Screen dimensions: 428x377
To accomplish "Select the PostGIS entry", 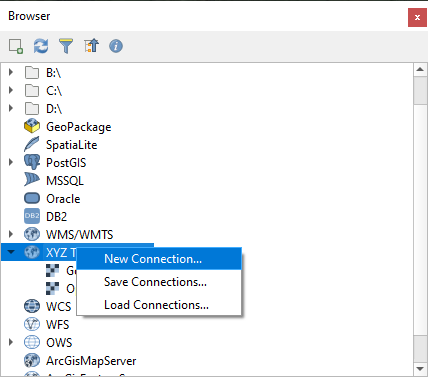I will [66, 163].
